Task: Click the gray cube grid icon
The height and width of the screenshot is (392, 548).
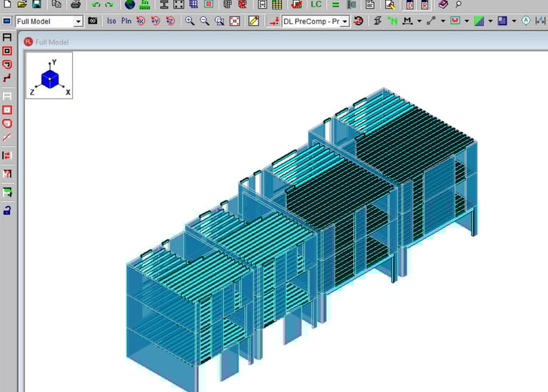Action: [x=227, y=4]
